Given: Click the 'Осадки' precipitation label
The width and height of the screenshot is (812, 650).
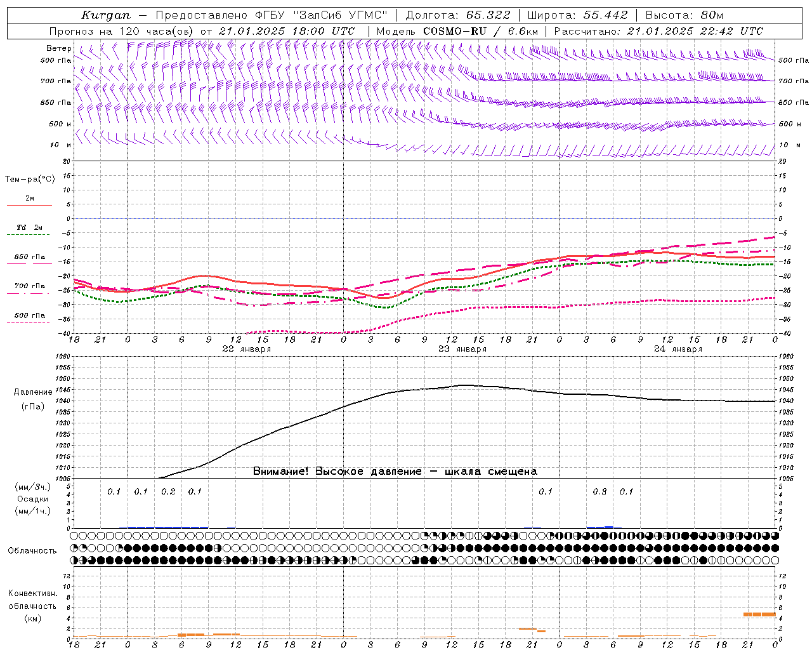Looking at the screenshot, I should 33,499.
